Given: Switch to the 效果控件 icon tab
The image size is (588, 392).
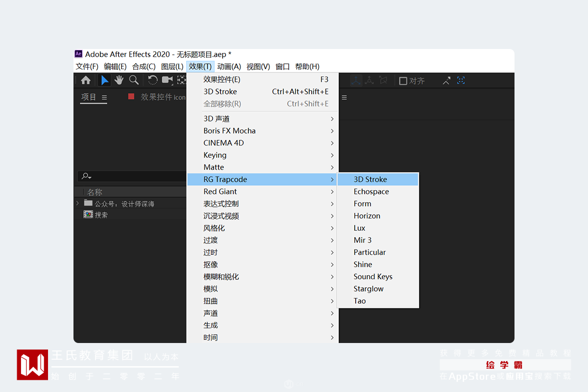Looking at the screenshot, I should pos(163,97).
